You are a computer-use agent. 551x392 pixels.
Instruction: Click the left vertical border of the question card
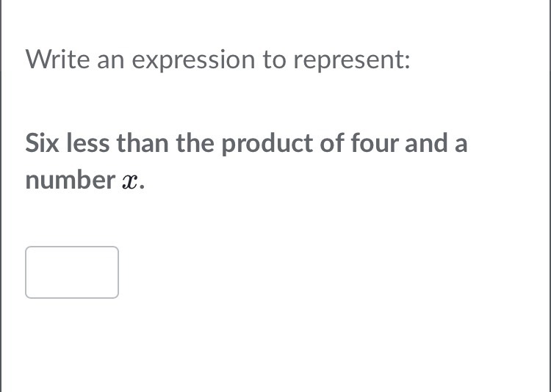point(1,196)
